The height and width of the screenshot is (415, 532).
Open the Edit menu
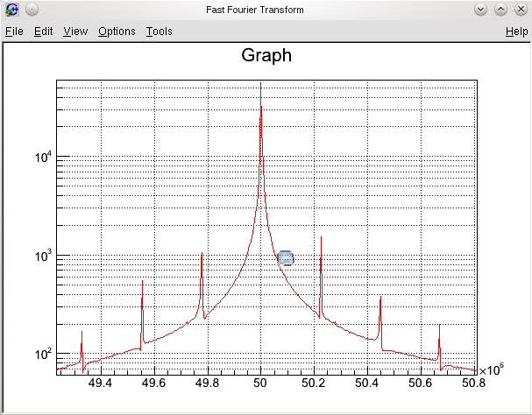tap(44, 32)
